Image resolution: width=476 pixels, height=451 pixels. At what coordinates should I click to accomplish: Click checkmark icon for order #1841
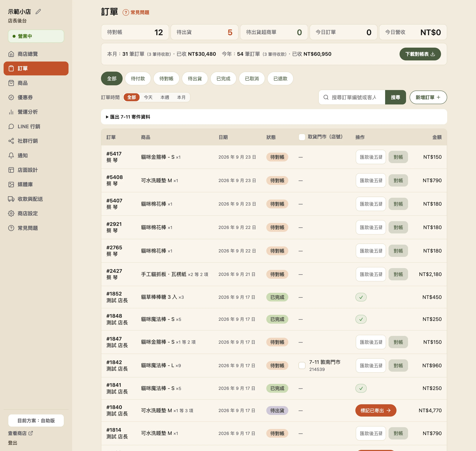tap(361, 388)
